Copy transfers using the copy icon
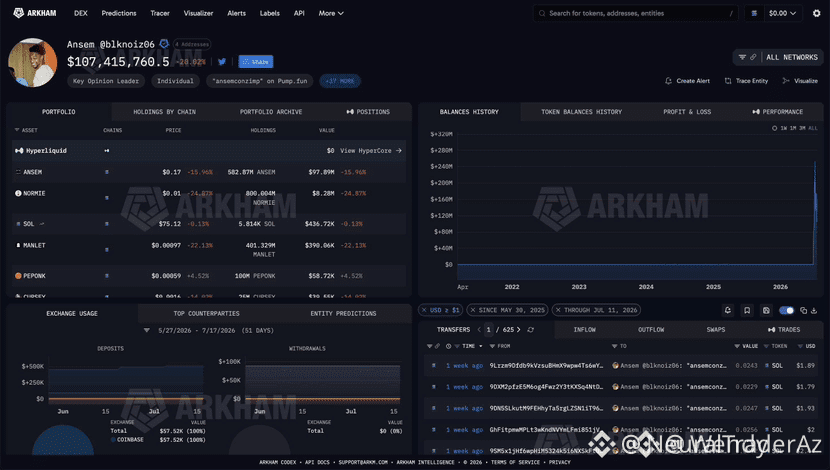830x470 pixels. point(804,310)
